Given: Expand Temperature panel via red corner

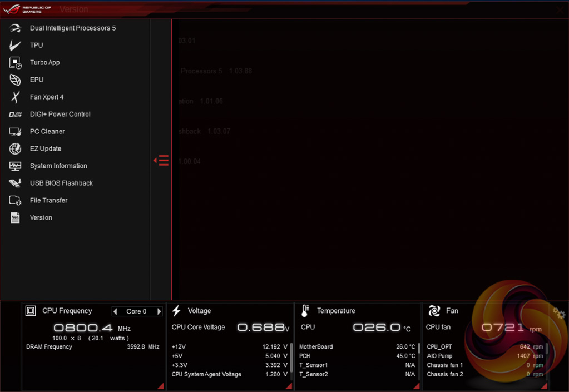Looking at the screenshot, I should (x=417, y=386).
